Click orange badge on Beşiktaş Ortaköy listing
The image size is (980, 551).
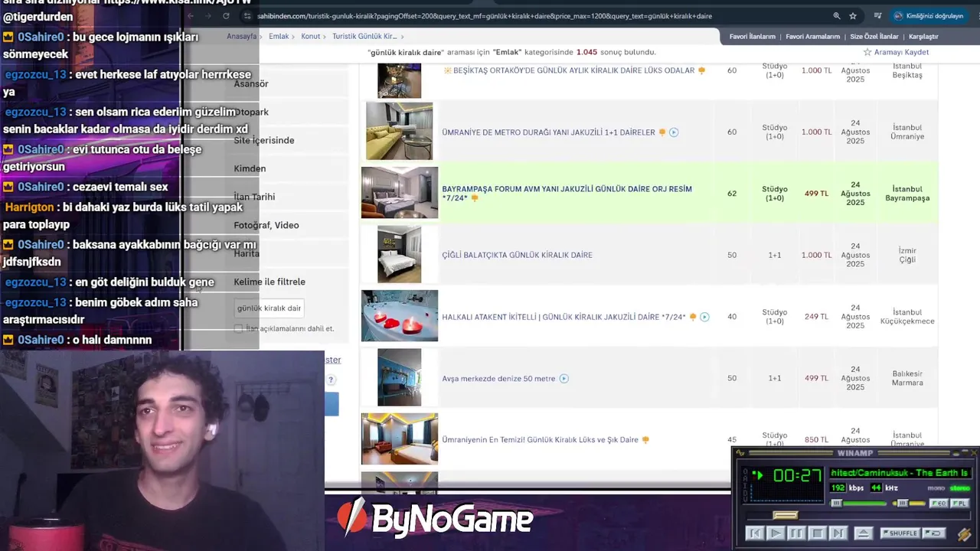[702, 70]
